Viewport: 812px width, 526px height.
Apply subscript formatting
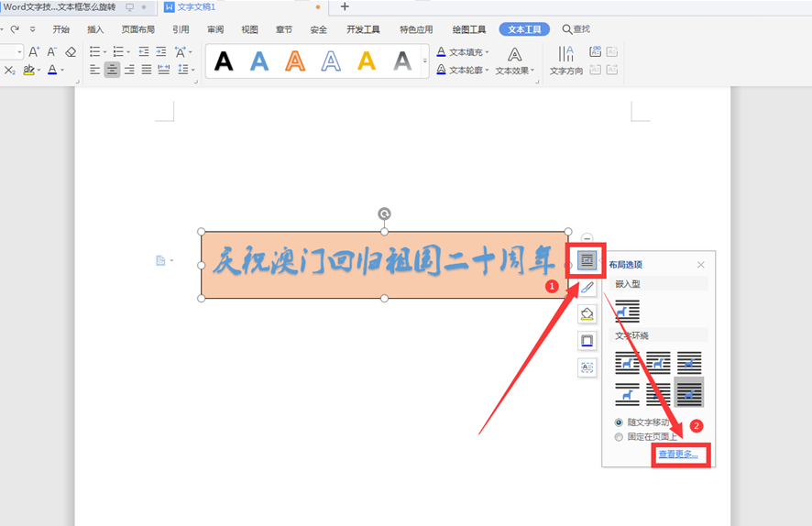(x=10, y=70)
